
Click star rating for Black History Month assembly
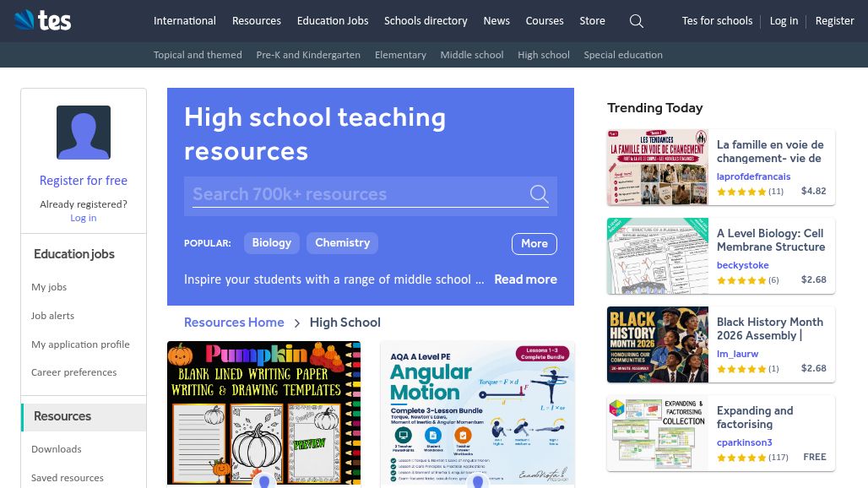pos(741,368)
